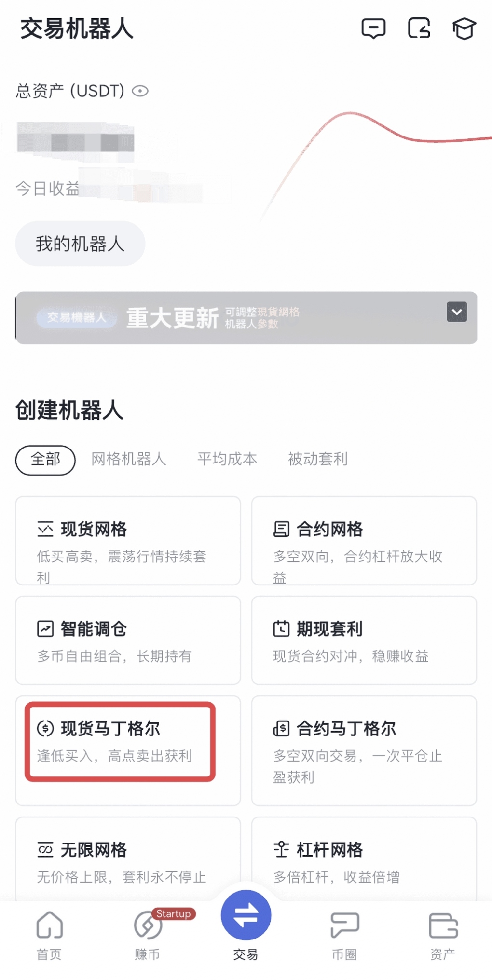Image resolution: width=492 pixels, height=980 pixels.
Task: Open My Robots button
Action: pyautogui.click(x=80, y=244)
